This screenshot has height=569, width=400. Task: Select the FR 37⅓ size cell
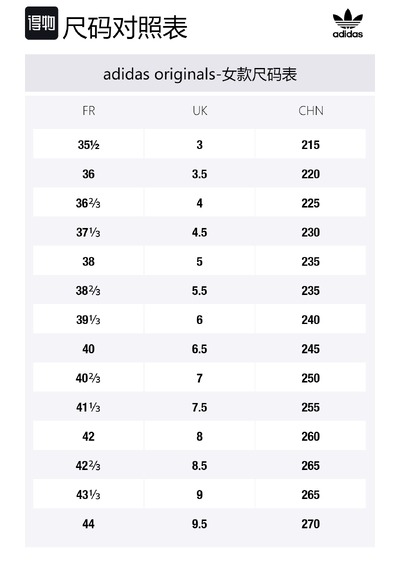(89, 232)
